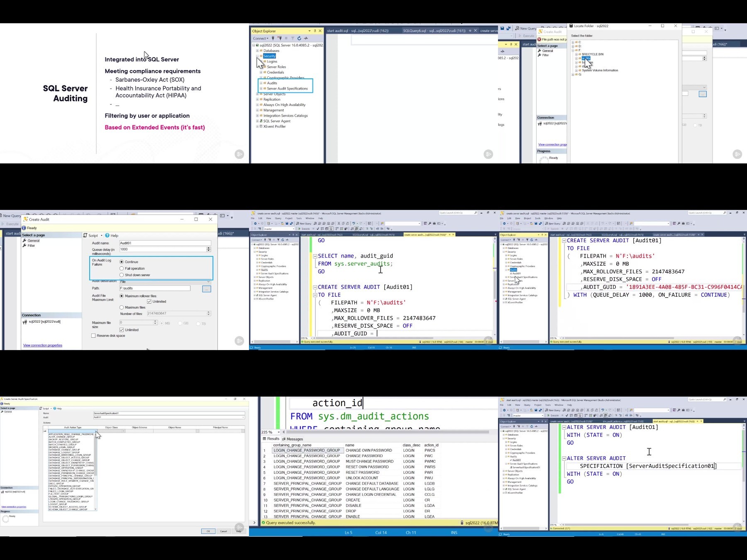
Task: Click the browse (...) button next to the Path field
Action: pos(207,289)
